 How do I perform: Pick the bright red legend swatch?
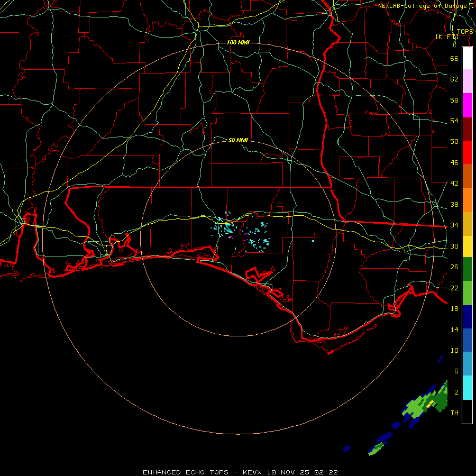point(467,152)
